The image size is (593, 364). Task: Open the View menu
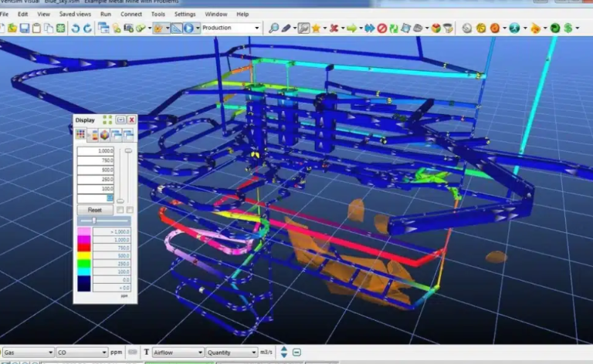tap(43, 14)
